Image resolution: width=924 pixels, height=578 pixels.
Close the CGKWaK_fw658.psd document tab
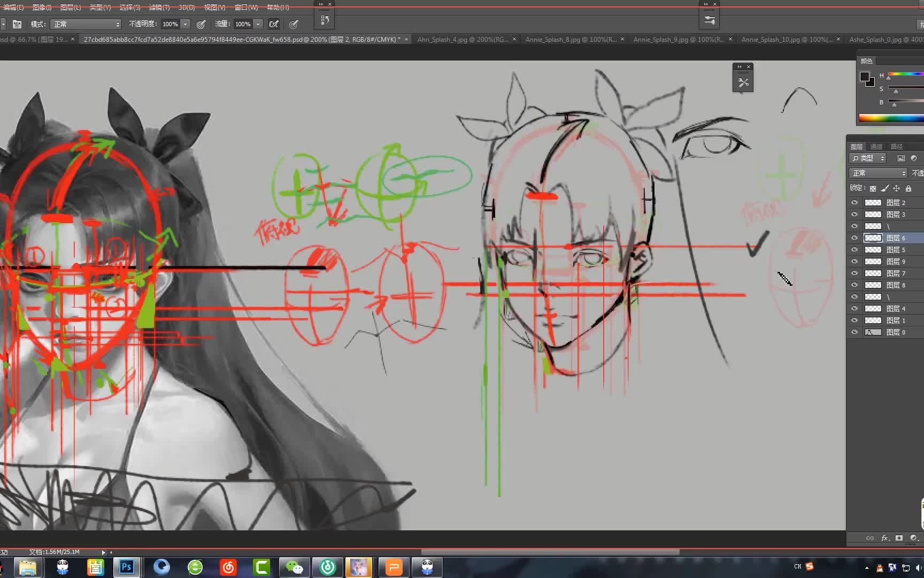coord(406,39)
